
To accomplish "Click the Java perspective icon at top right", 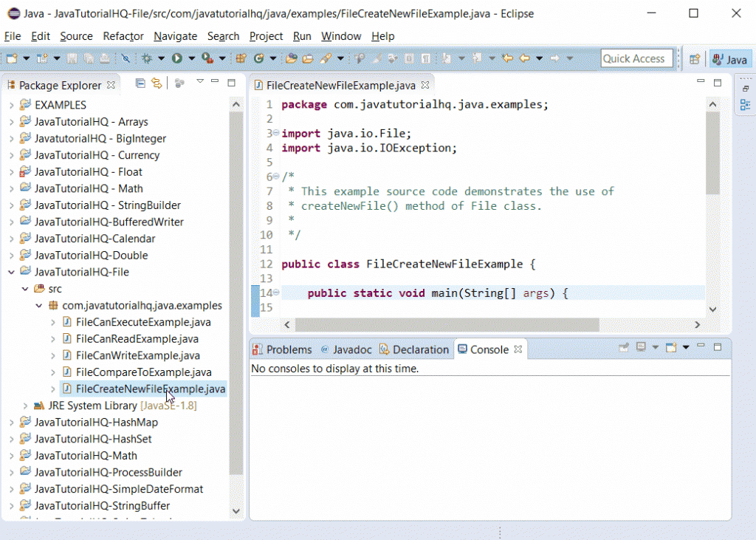I will [x=730, y=58].
